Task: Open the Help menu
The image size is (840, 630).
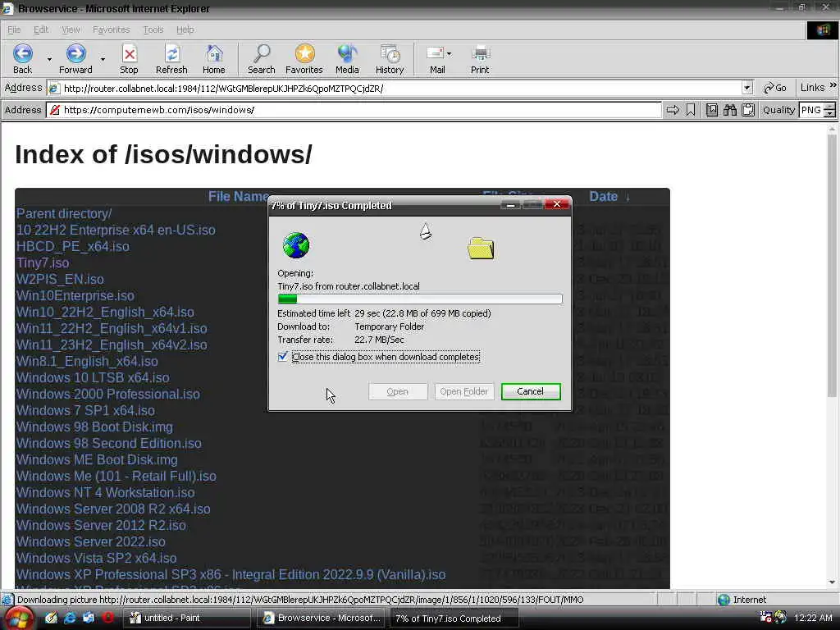Action: tap(185, 30)
